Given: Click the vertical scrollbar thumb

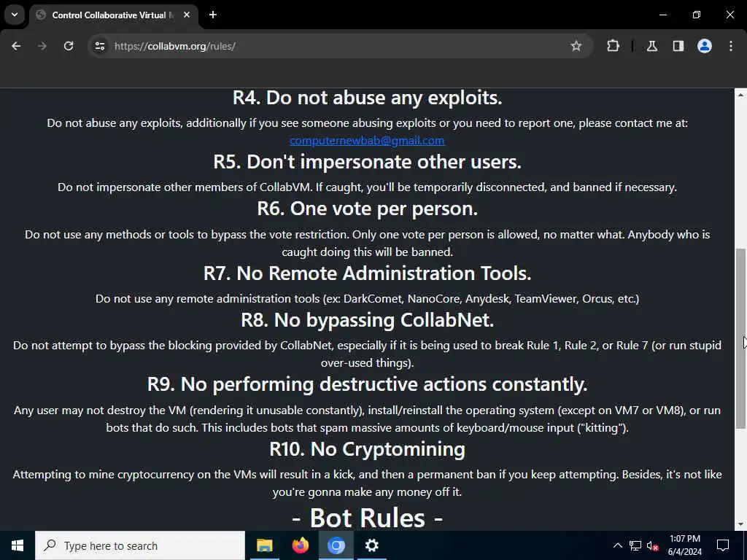Looking at the screenshot, I should click(740, 338).
